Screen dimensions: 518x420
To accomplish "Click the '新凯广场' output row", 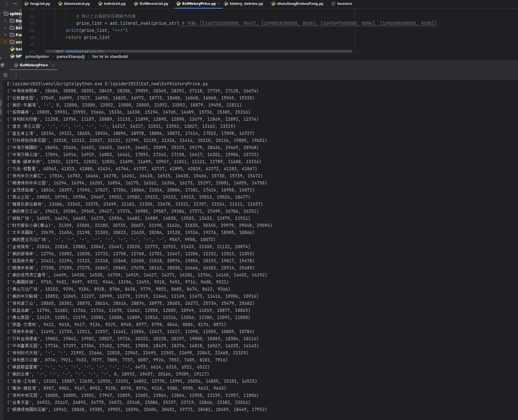I will pyautogui.click(x=128, y=219).
